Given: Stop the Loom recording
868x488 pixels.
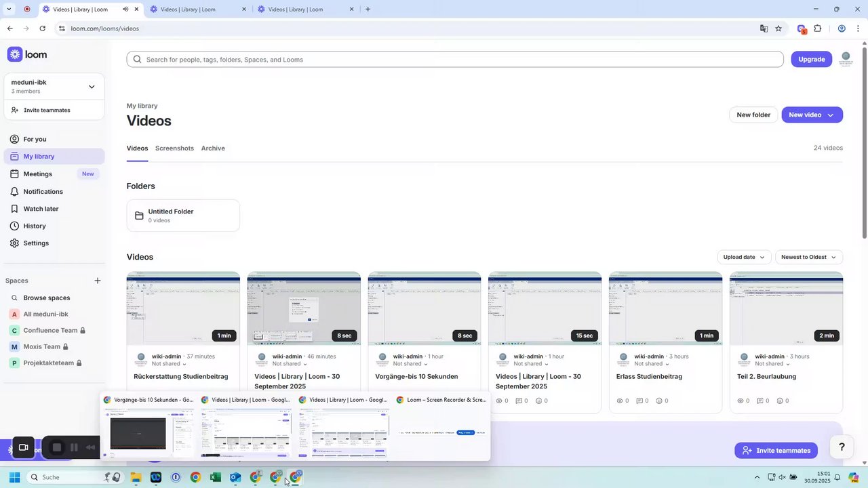Looking at the screenshot, I should pos(57,447).
